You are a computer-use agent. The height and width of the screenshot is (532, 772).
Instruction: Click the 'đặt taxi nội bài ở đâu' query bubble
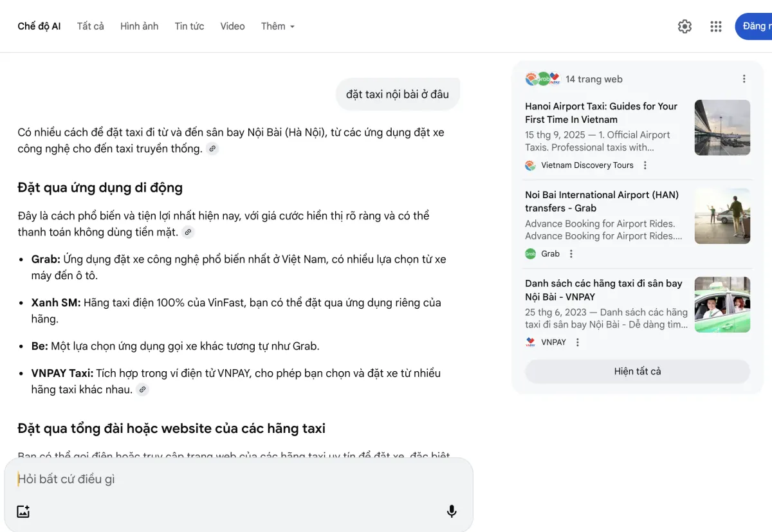(398, 95)
